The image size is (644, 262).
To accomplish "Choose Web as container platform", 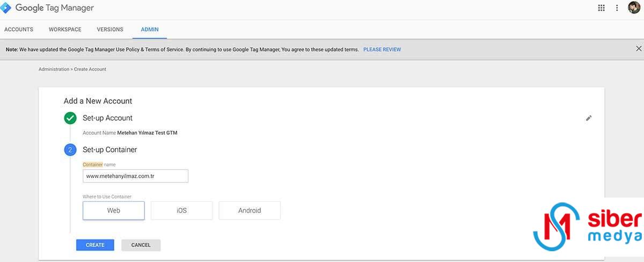I will click(x=114, y=210).
